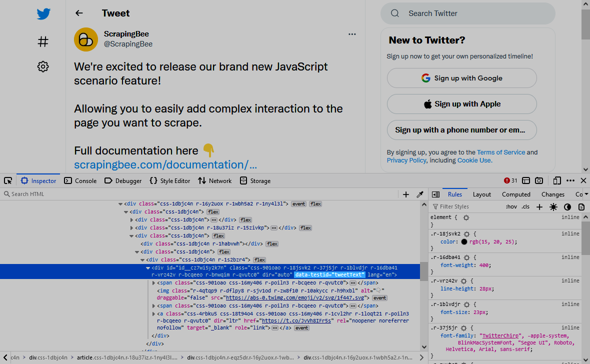Switch to the Computed tab
The image size is (590, 364).
point(516,194)
